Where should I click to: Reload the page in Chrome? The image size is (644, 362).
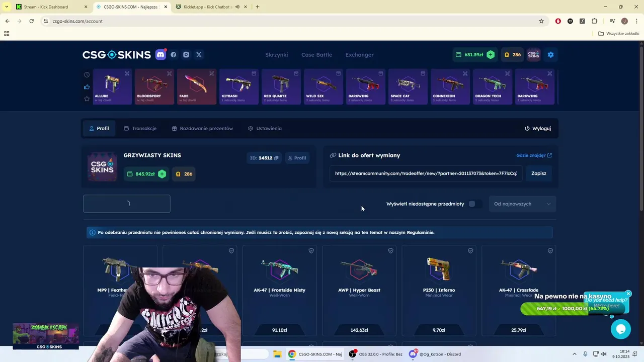(x=31, y=21)
